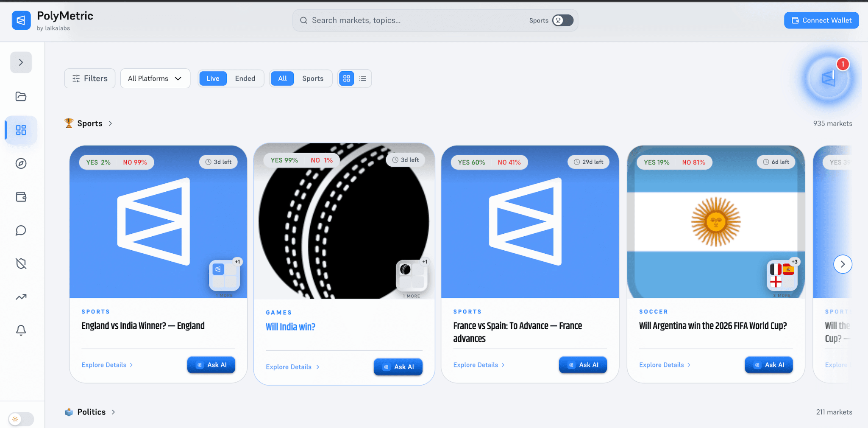Open the England vs India card image
Viewport: 868px width, 428px height.
(158, 222)
